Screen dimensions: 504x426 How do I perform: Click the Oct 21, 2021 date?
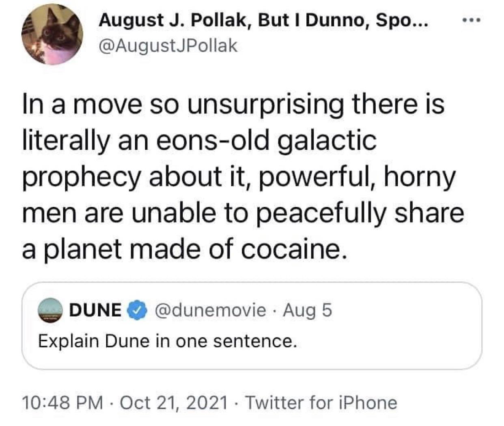coord(174,402)
